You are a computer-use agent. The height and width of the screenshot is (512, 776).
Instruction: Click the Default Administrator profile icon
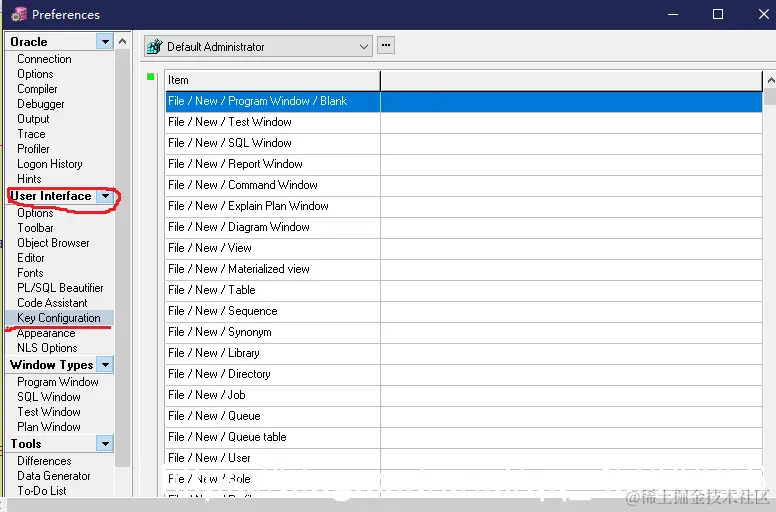[154, 47]
